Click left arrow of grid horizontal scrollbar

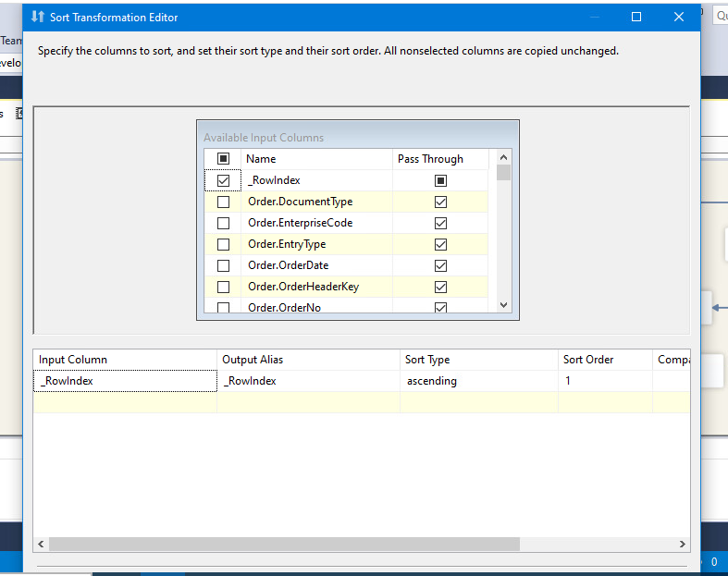click(x=41, y=545)
